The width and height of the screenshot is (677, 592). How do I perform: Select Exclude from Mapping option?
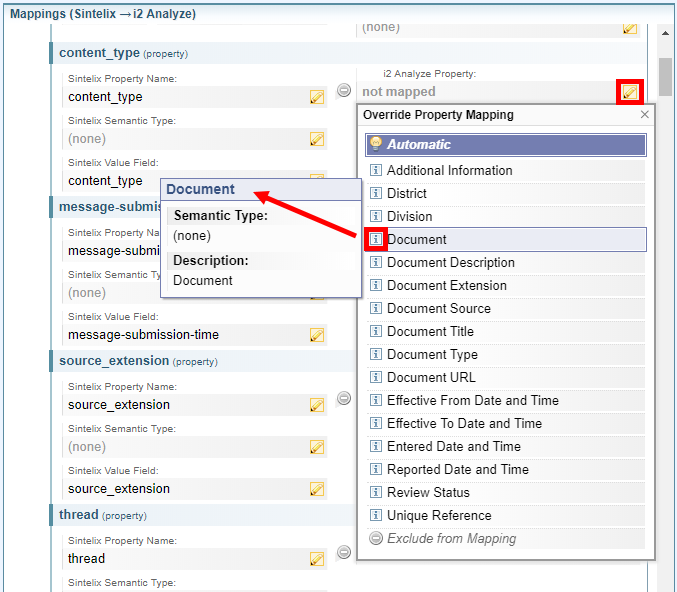tap(451, 538)
